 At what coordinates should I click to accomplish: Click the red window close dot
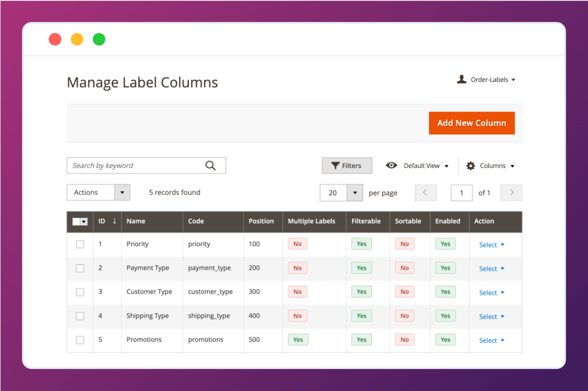(x=55, y=39)
